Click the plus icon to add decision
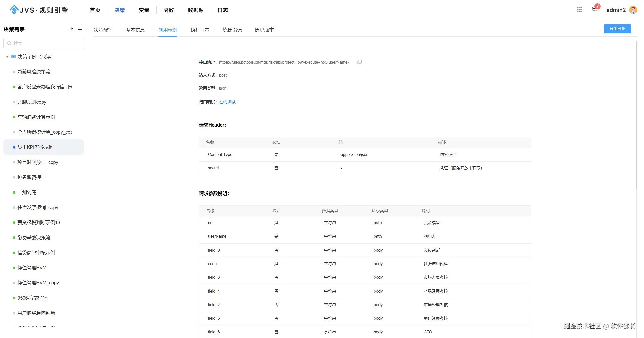 [80, 29]
